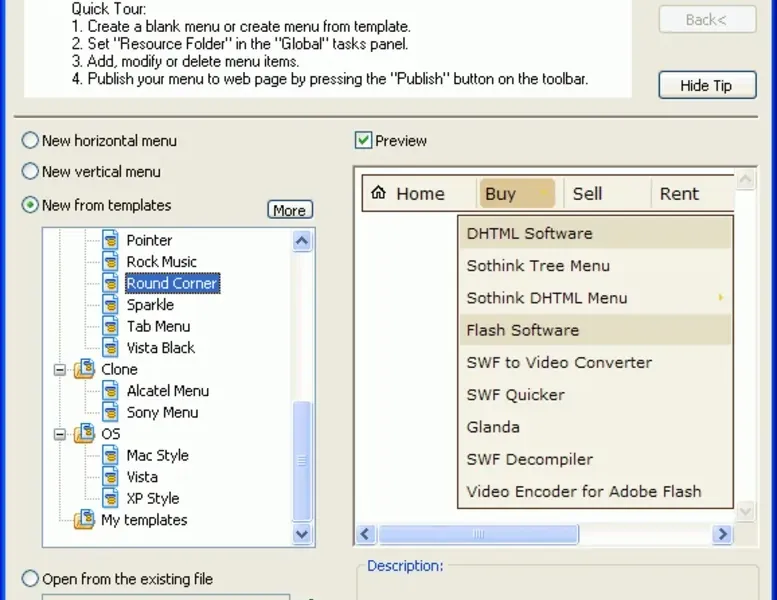Select the XP Style template name
Image resolution: width=777 pixels, height=600 pixels.
point(153,498)
